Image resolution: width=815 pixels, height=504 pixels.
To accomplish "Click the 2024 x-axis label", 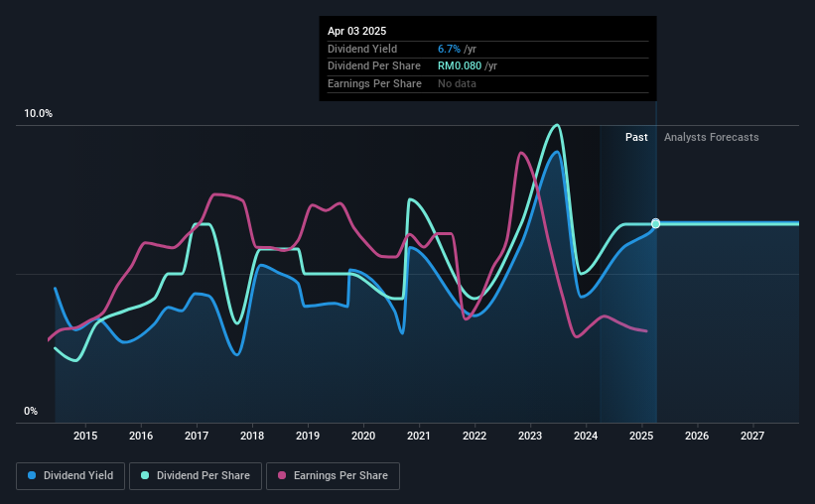I will pyautogui.click(x=586, y=436).
